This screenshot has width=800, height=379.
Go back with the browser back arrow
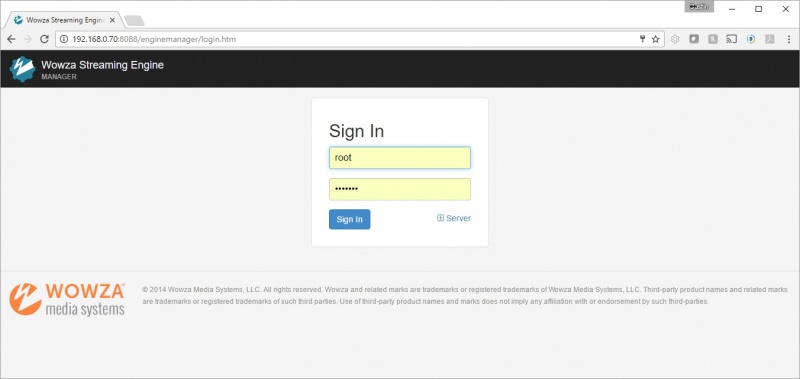[11, 39]
